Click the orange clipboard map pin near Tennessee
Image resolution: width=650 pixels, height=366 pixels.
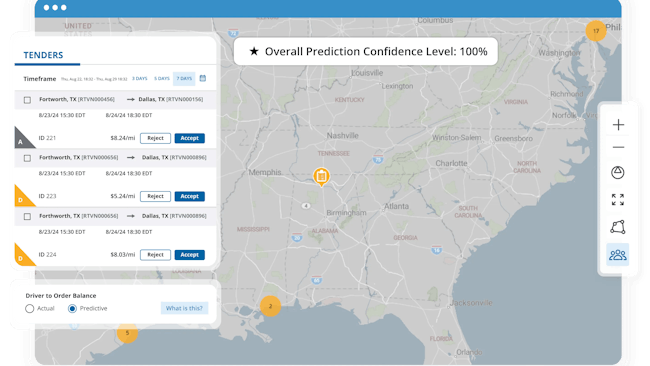click(x=321, y=177)
